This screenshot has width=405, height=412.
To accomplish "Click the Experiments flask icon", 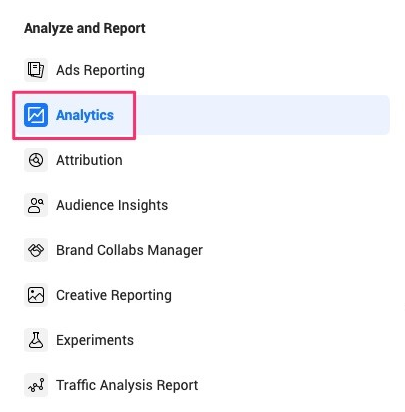I will (36, 340).
